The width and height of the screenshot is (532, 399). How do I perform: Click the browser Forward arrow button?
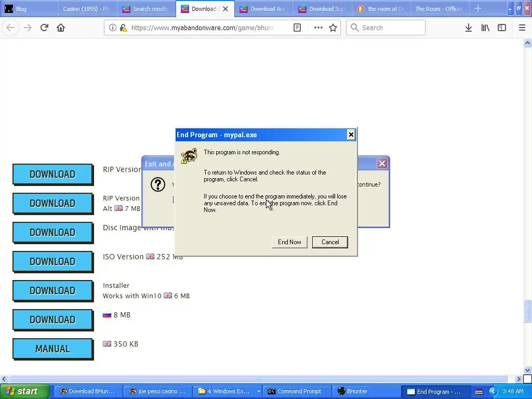click(28, 28)
